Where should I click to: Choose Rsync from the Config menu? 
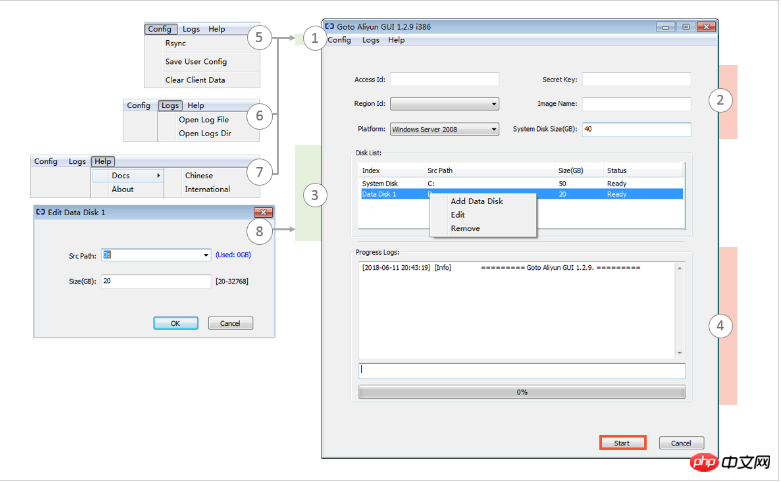coord(175,43)
